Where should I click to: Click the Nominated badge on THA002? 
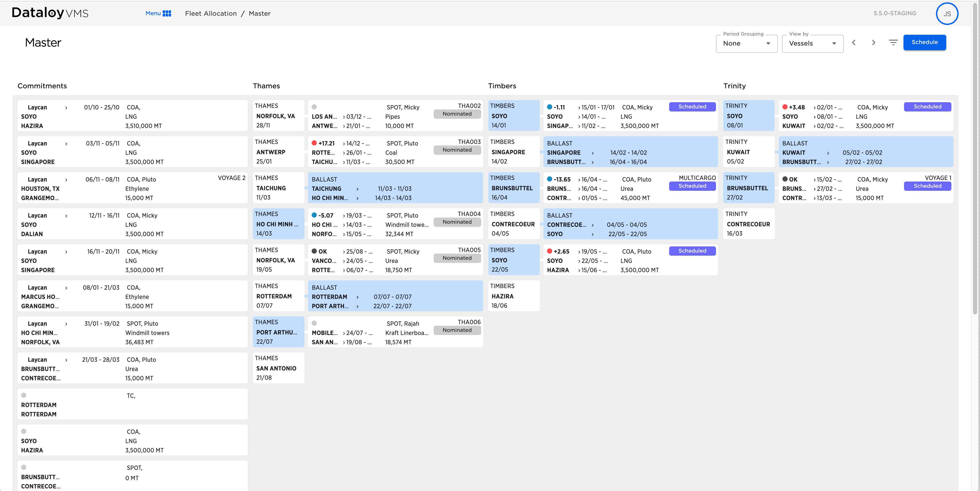coord(457,114)
